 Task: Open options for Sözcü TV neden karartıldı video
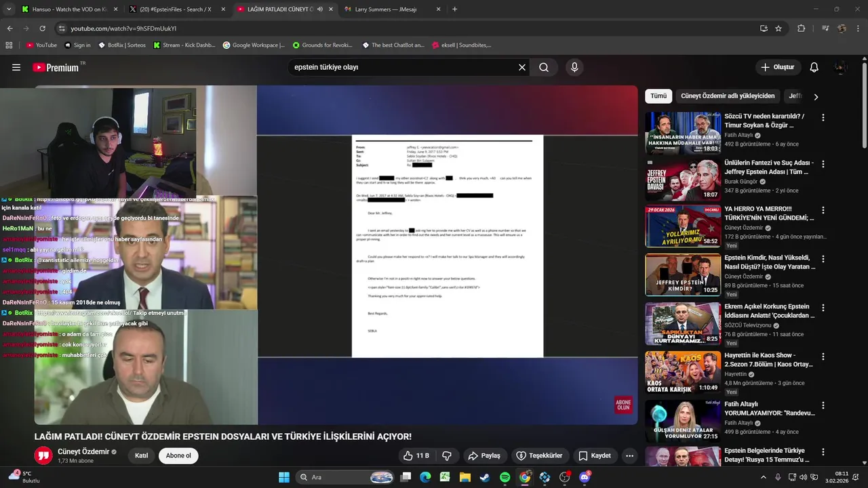(823, 118)
